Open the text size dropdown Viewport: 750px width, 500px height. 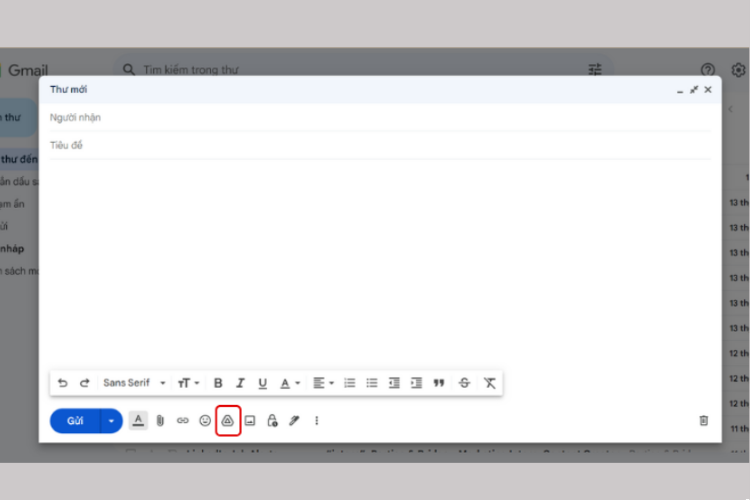188,383
